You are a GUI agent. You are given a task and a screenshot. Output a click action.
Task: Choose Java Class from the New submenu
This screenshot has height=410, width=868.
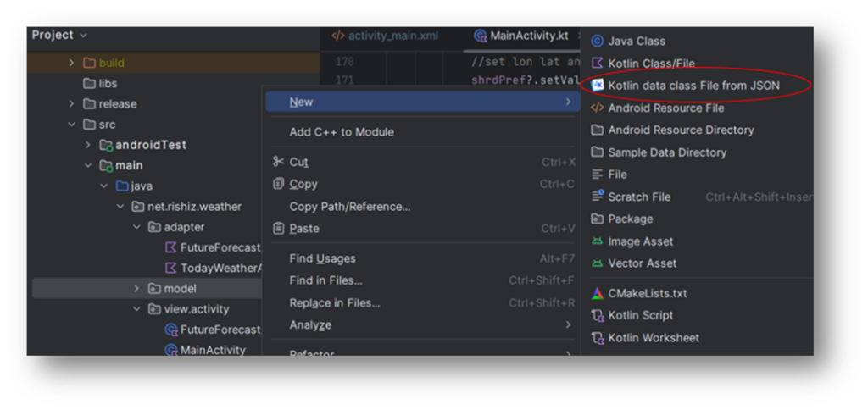(636, 41)
